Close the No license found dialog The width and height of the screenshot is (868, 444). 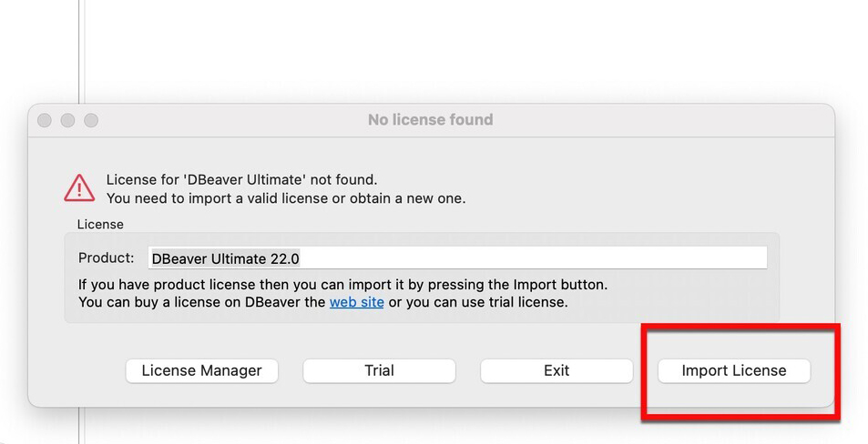[45, 120]
